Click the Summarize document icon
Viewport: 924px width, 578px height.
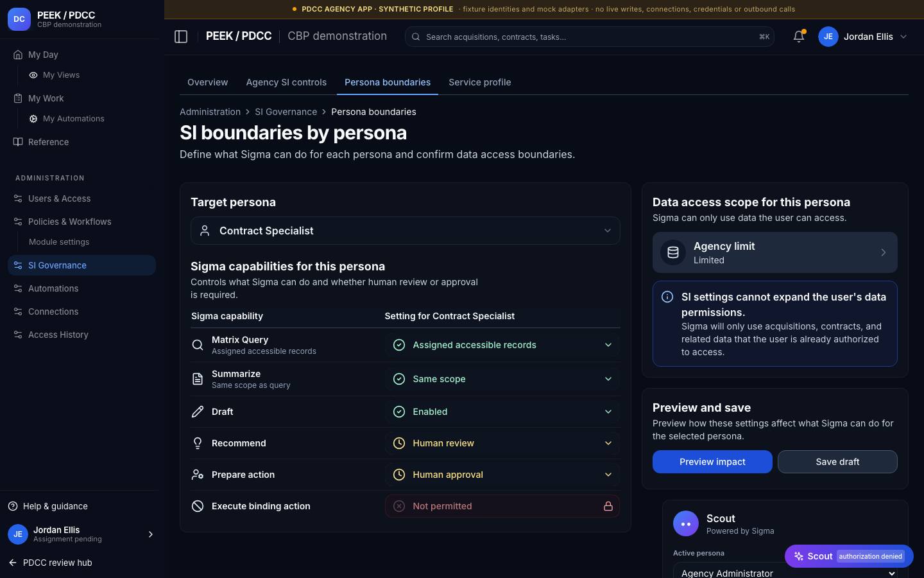click(x=198, y=379)
